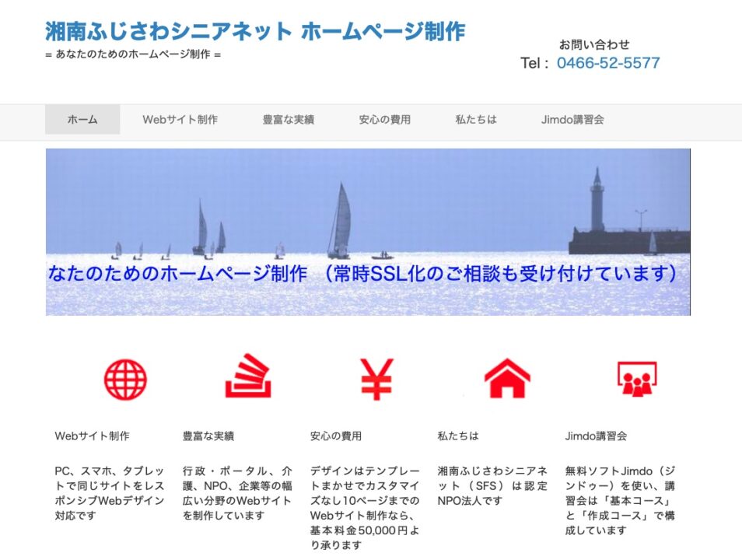Image resolution: width=742 pixels, height=560 pixels.
Task: Click phone number 0466-52-5577
Action: click(608, 63)
